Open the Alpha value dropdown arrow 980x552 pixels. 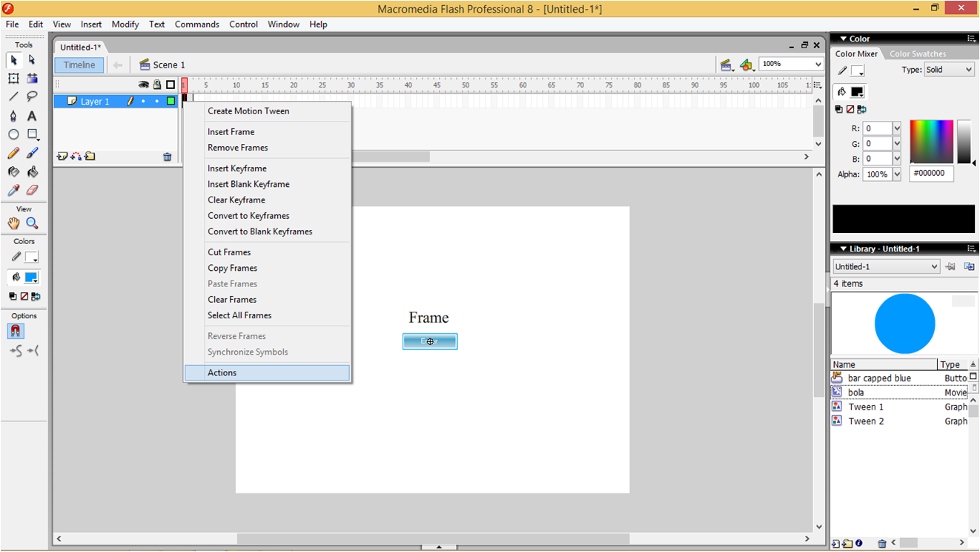[897, 174]
